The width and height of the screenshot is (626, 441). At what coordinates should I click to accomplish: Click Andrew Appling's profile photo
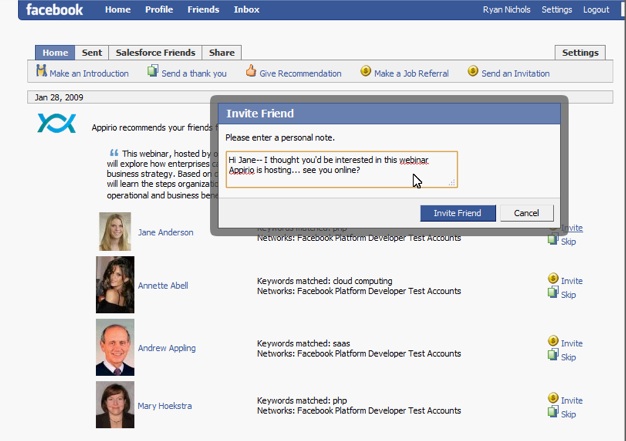(x=115, y=347)
